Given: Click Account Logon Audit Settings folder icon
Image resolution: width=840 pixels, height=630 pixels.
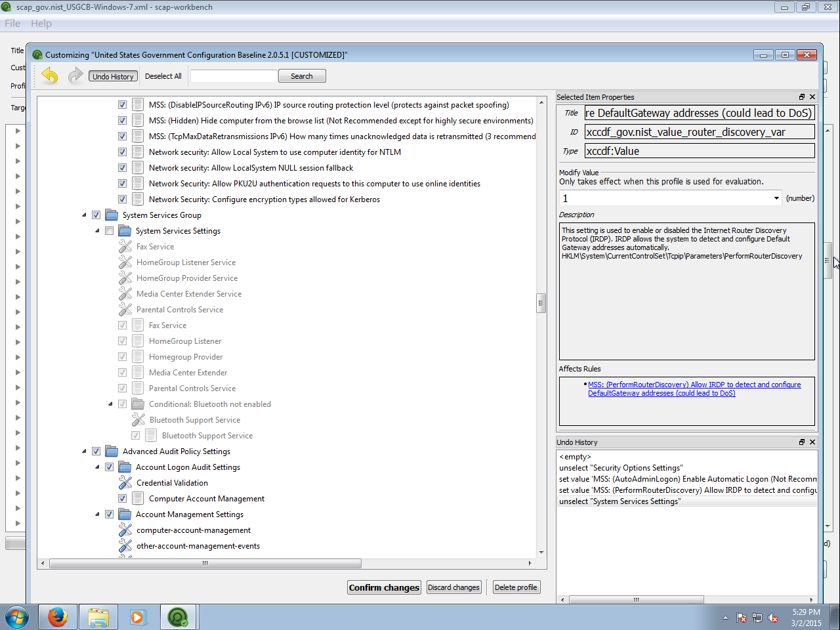Looking at the screenshot, I should pyautogui.click(x=125, y=467).
